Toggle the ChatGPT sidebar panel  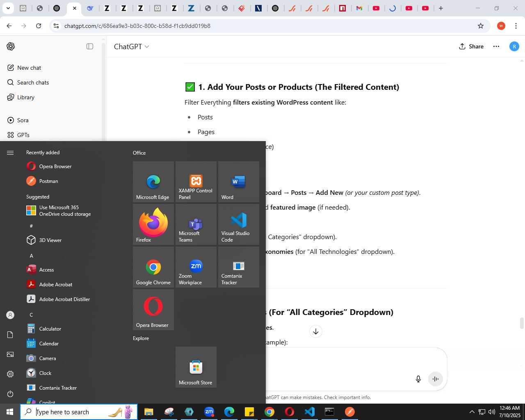coord(90,46)
